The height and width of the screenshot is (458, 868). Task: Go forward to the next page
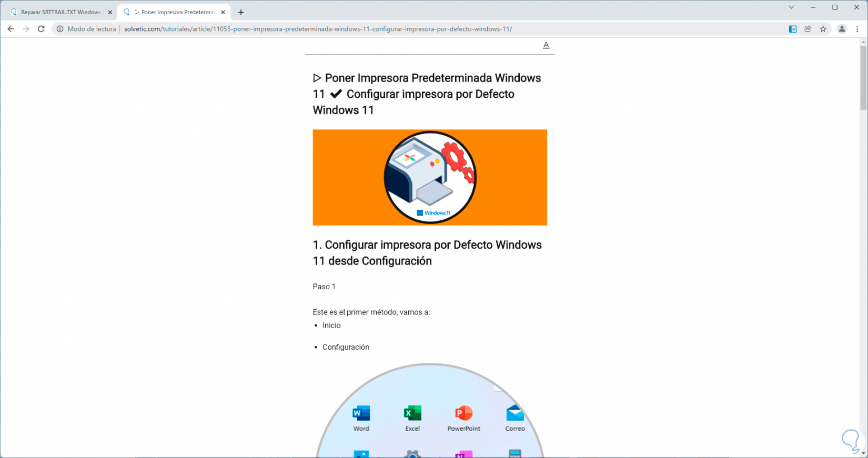tap(26, 29)
